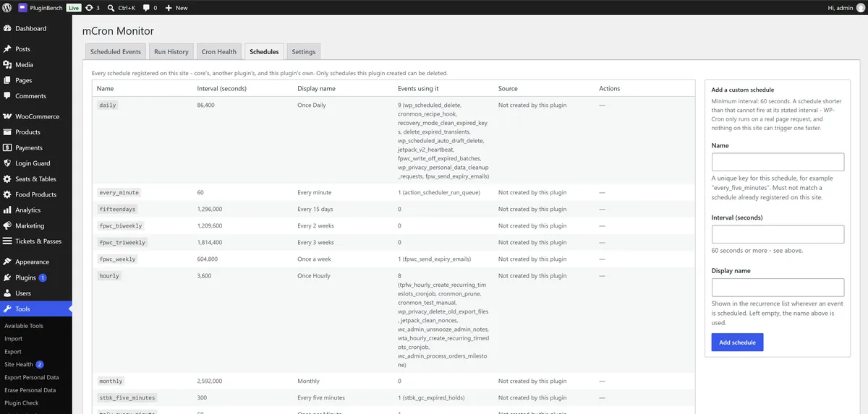Click the Payments dollar icon
The height and width of the screenshot is (414, 868).
pos(7,147)
